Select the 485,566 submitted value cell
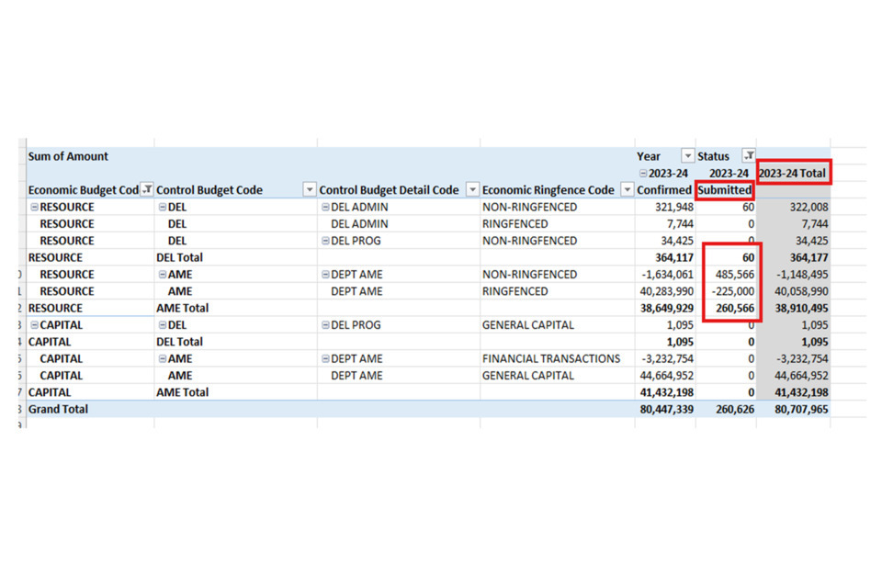 click(729, 275)
